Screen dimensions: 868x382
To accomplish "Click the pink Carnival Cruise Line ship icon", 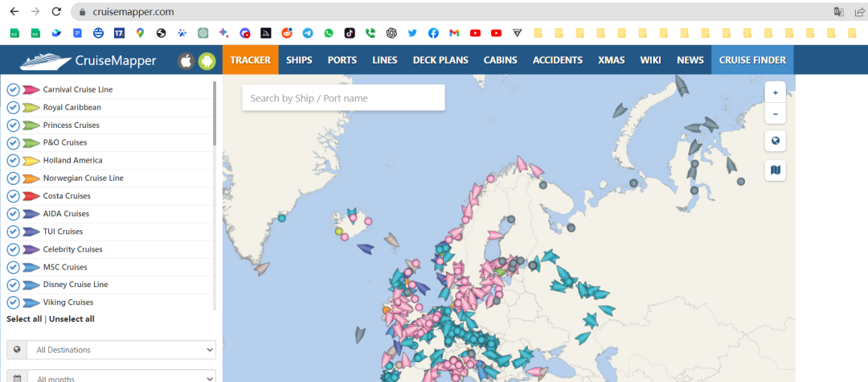I will pyautogui.click(x=31, y=90).
